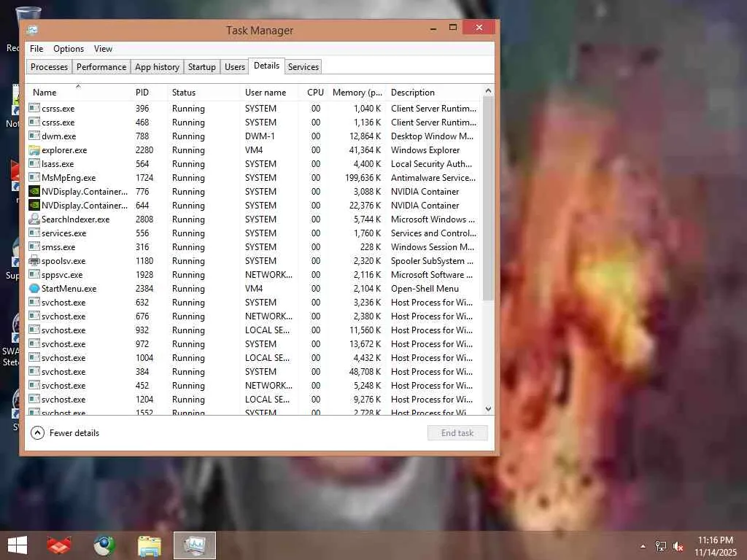Open the red taskbar application icon
Viewport: 747px width, 560px height.
59,545
